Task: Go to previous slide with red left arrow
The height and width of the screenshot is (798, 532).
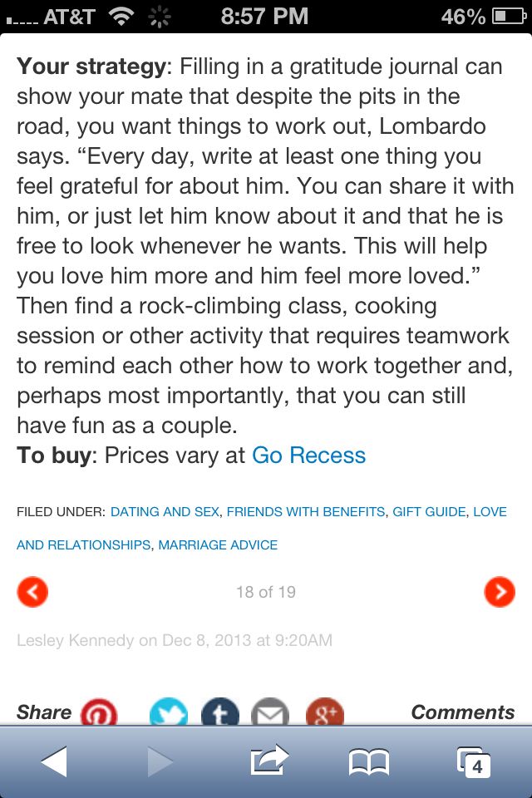Action: pyautogui.click(x=32, y=592)
